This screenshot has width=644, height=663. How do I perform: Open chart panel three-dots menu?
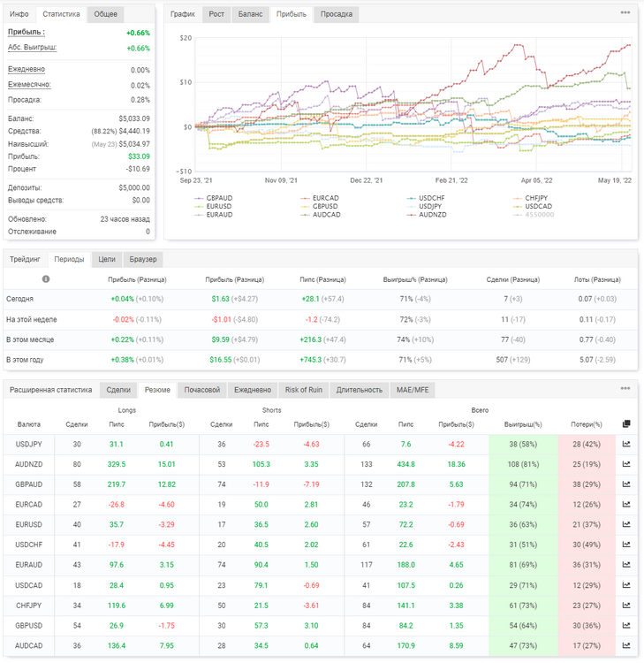point(625,12)
